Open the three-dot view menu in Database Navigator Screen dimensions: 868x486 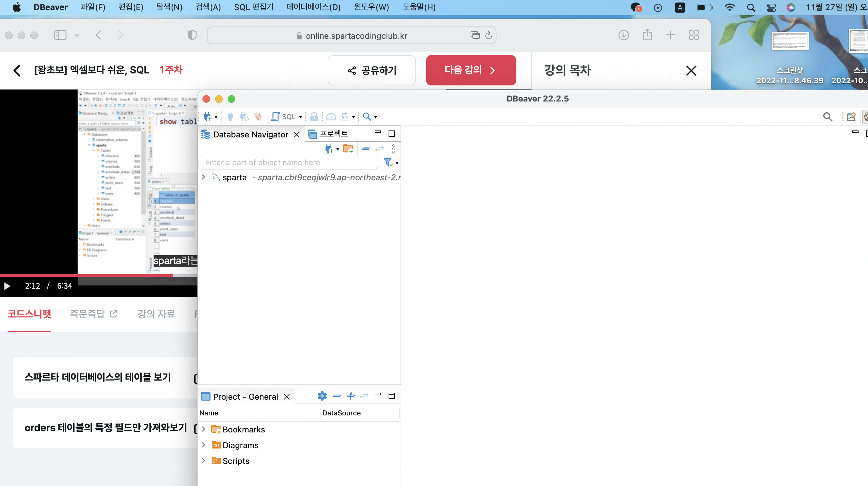pyautogui.click(x=394, y=149)
